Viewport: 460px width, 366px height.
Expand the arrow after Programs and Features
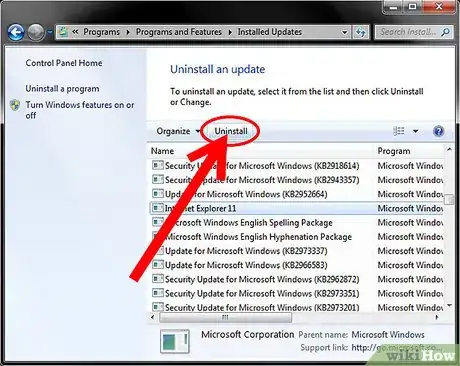pyautogui.click(x=230, y=32)
